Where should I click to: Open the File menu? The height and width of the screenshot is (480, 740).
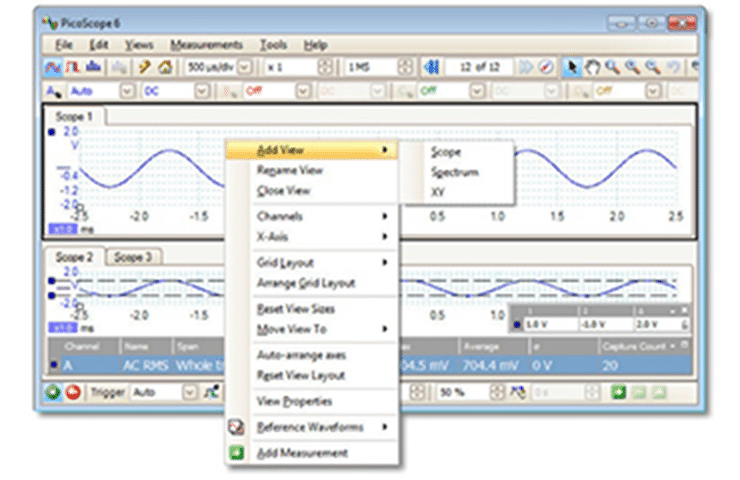pyautogui.click(x=63, y=45)
